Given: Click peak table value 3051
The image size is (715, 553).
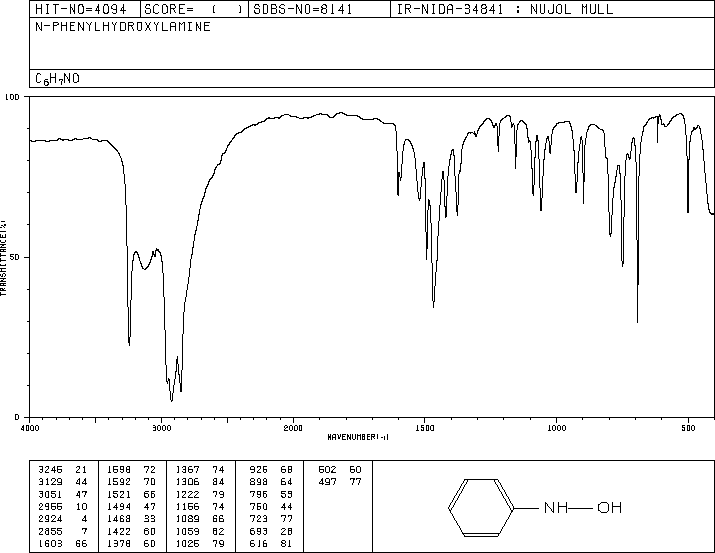Looking at the screenshot, I should click(50, 494).
